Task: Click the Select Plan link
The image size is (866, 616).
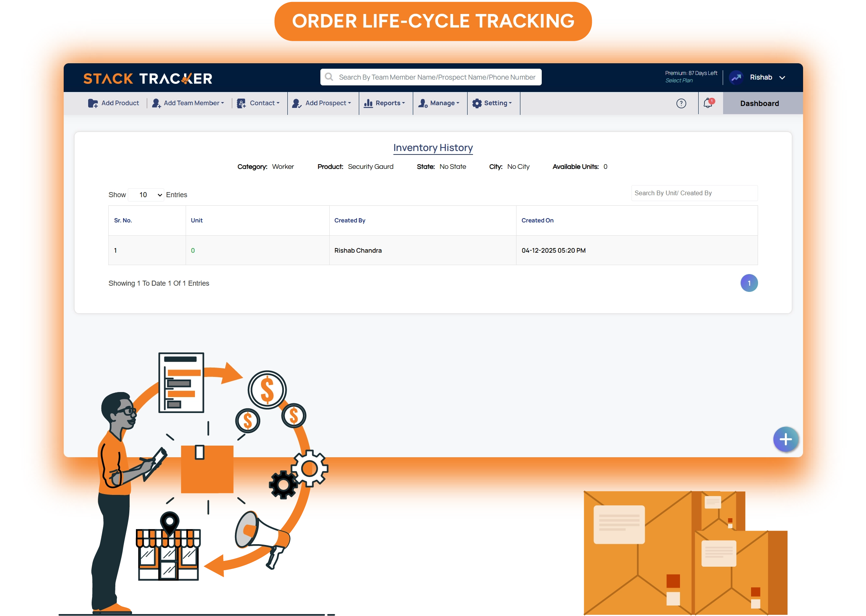Action: pyautogui.click(x=679, y=80)
